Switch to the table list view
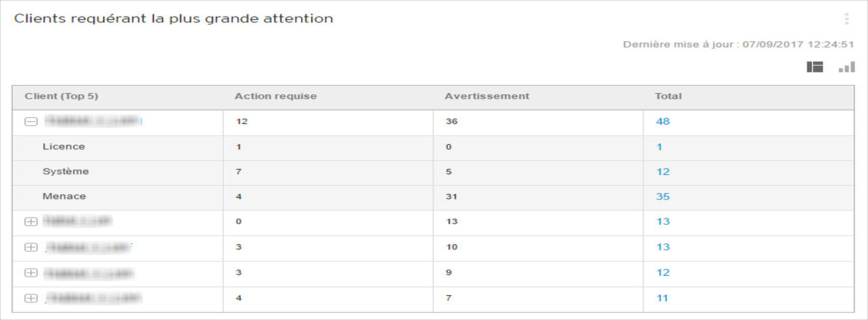This screenshot has width=868, height=320. pyautogui.click(x=815, y=67)
